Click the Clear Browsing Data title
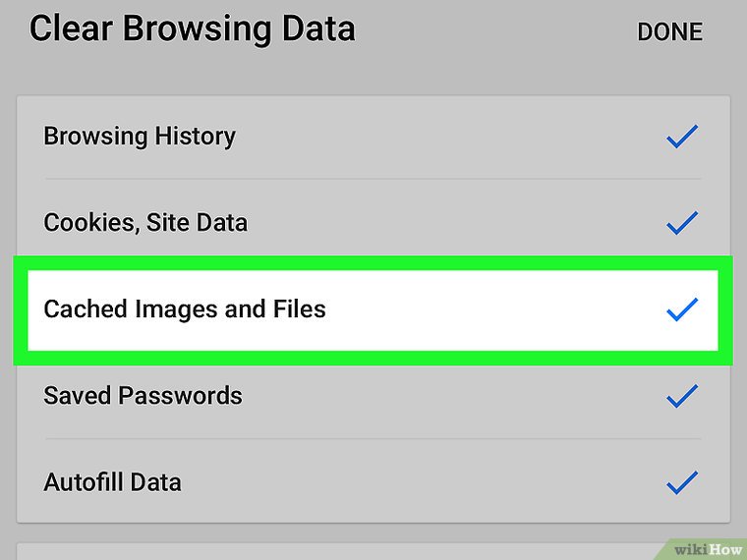This screenshot has width=747, height=560. pyautogui.click(x=192, y=29)
